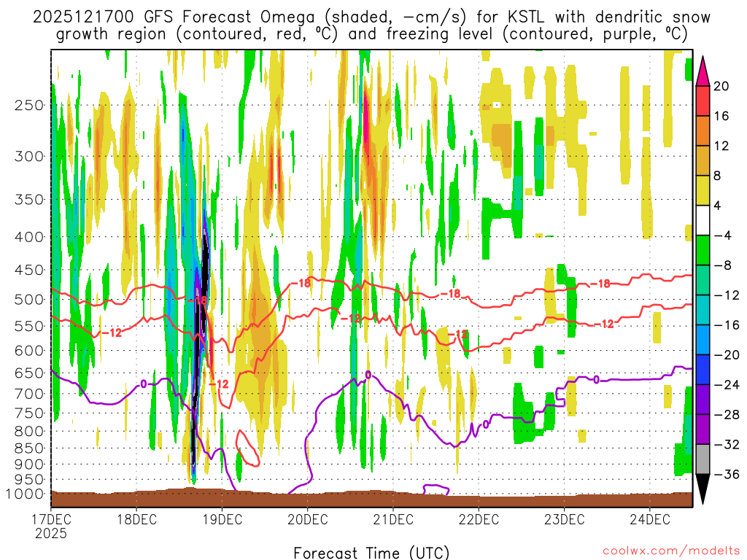This screenshot has width=747, height=560.
Task: Click the black down arrow below the color bar
Action: pos(703,489)
